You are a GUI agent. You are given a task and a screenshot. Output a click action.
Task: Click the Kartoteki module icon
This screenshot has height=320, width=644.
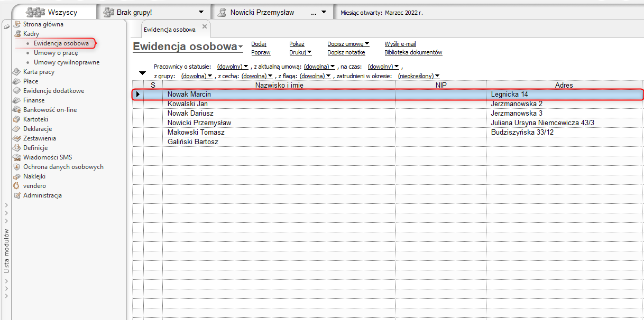pos(17,119)
